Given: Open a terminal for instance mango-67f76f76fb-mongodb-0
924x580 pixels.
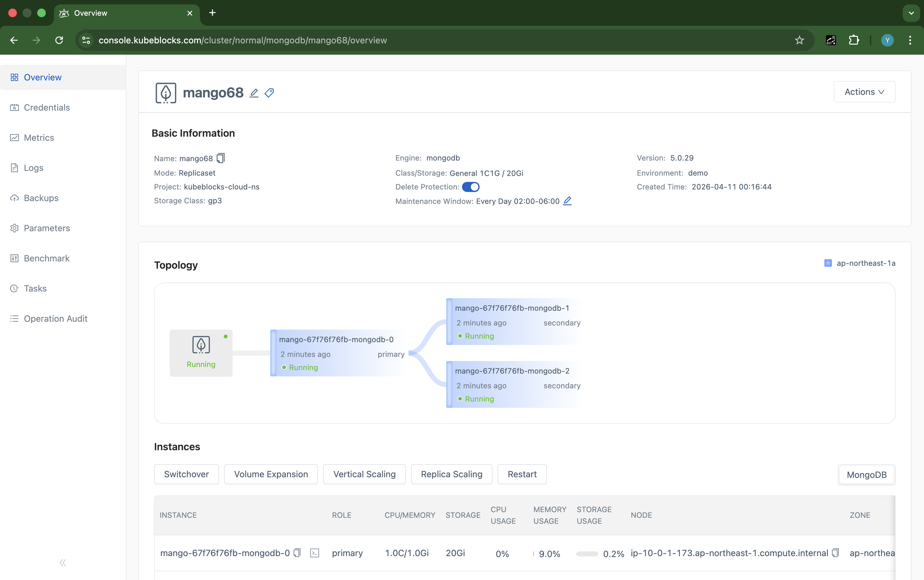Looking at the screenshot, I should 315,553.
